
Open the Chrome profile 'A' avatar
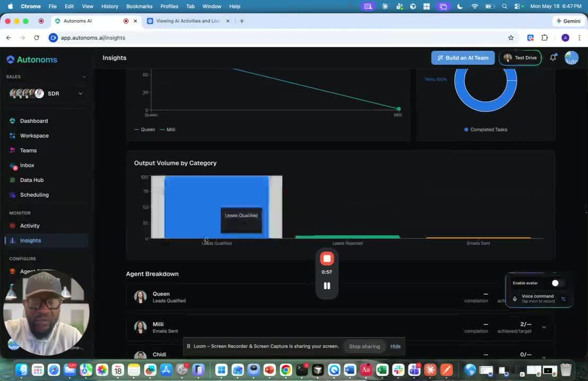565,38
